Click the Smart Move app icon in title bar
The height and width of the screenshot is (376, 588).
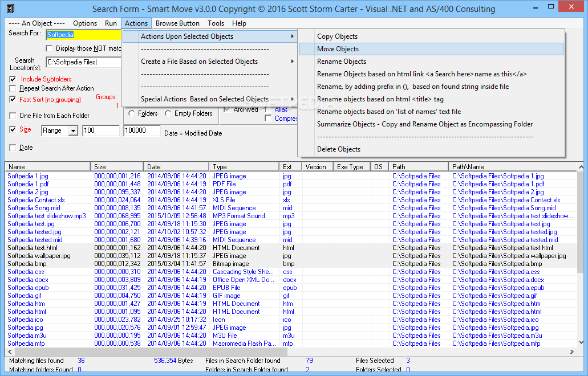click(x=10, y=8)
